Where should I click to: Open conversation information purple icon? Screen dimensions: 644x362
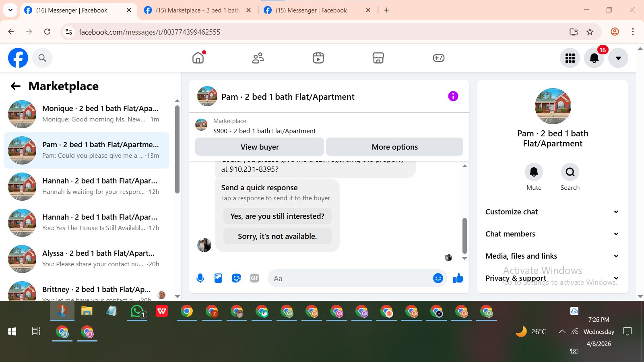(x=453, y=96)
